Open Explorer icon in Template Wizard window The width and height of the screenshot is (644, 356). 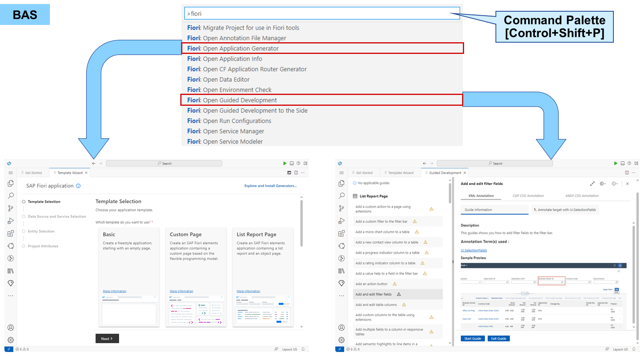[11, 183]
